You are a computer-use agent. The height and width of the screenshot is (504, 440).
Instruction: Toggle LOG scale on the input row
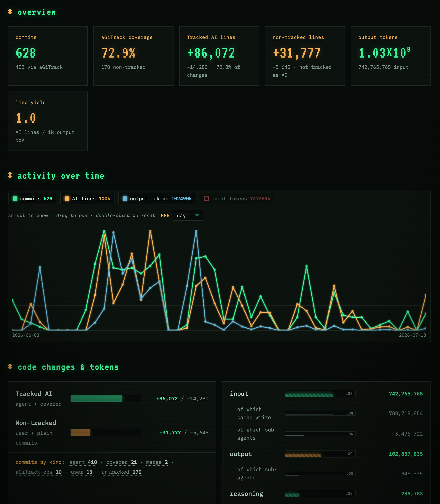pos(349,394)
